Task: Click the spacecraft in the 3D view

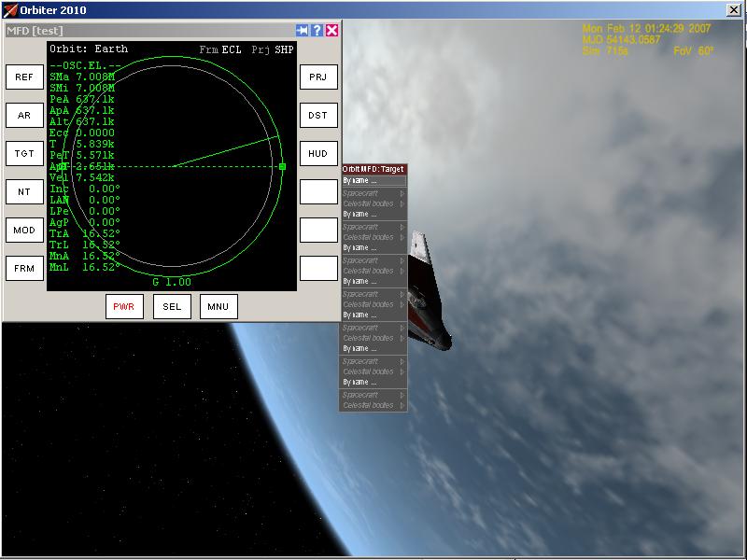Action: coord(428,293)
